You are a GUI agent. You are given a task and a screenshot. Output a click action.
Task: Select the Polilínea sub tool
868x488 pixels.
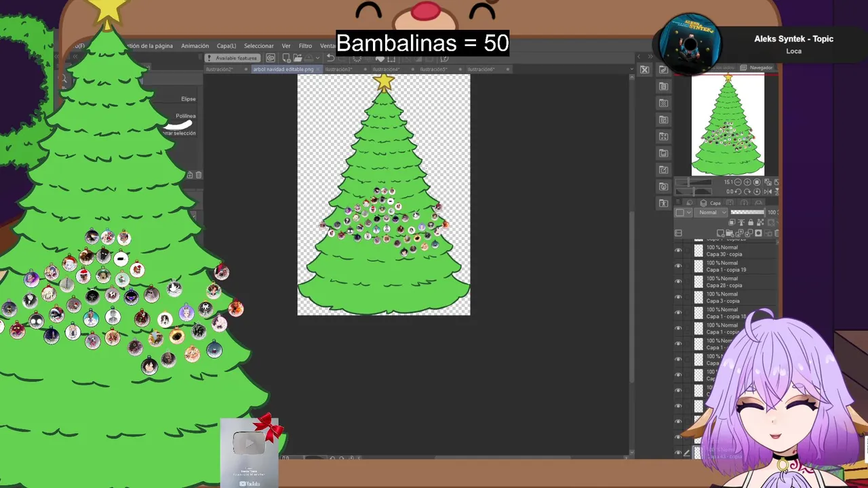185,116
